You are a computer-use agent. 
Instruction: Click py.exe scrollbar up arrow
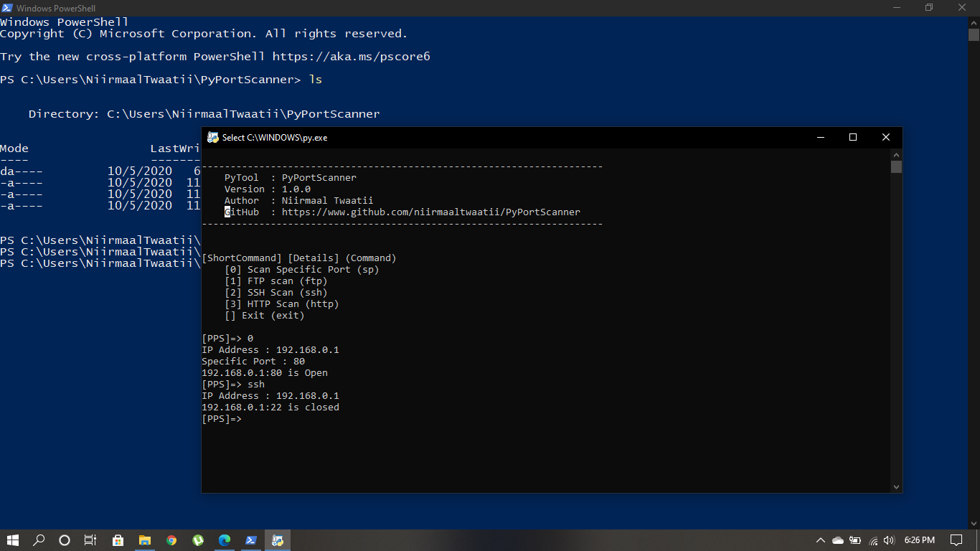(896, 154)
